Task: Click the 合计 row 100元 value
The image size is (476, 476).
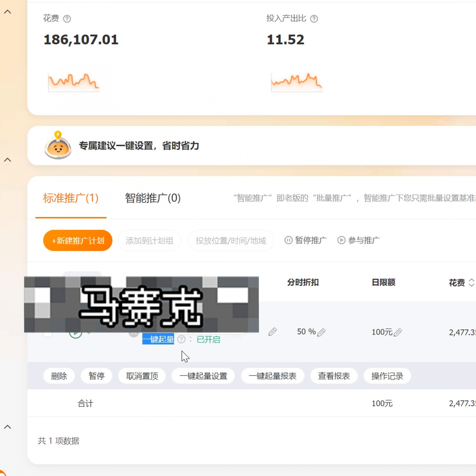Action: [382, 404]
